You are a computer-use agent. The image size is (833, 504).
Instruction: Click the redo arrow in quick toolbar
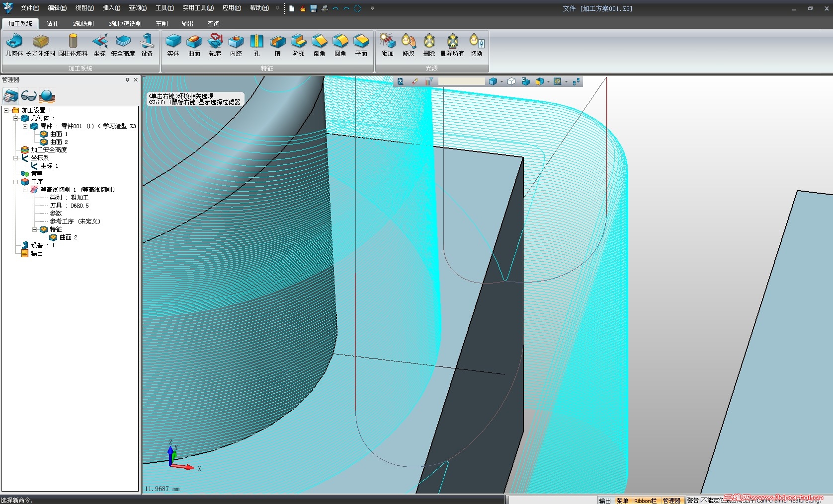coord(346,8)
